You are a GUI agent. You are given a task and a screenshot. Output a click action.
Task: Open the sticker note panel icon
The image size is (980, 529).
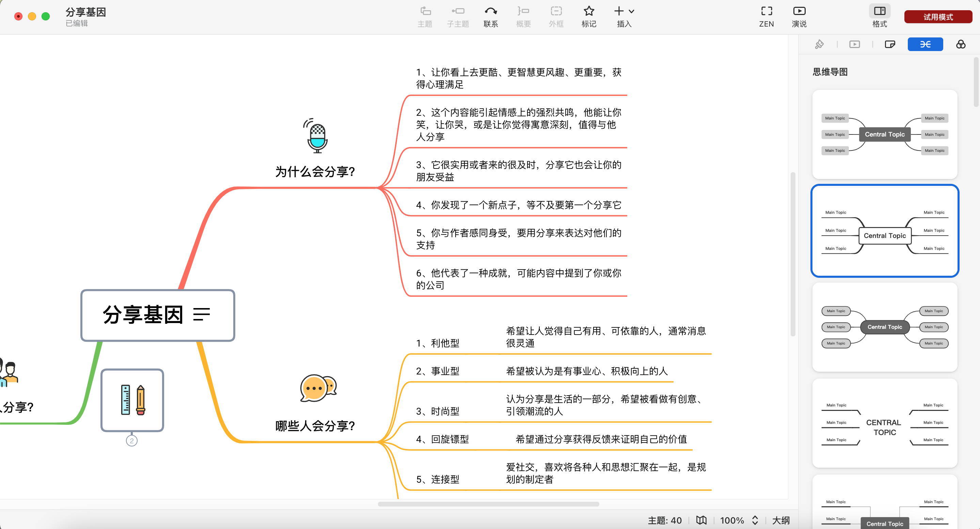pos(890,45)
